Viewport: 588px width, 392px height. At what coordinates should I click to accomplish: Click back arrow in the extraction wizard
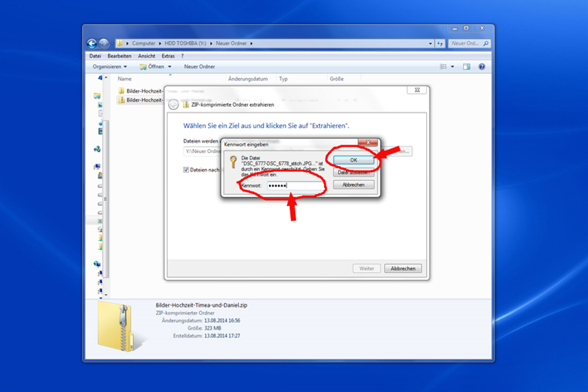(x=173, y=105)
